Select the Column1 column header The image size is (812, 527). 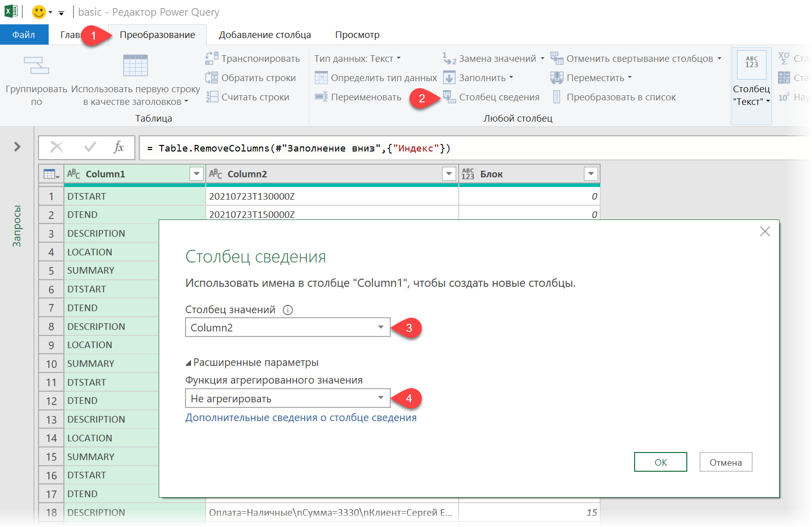[134, 174]
